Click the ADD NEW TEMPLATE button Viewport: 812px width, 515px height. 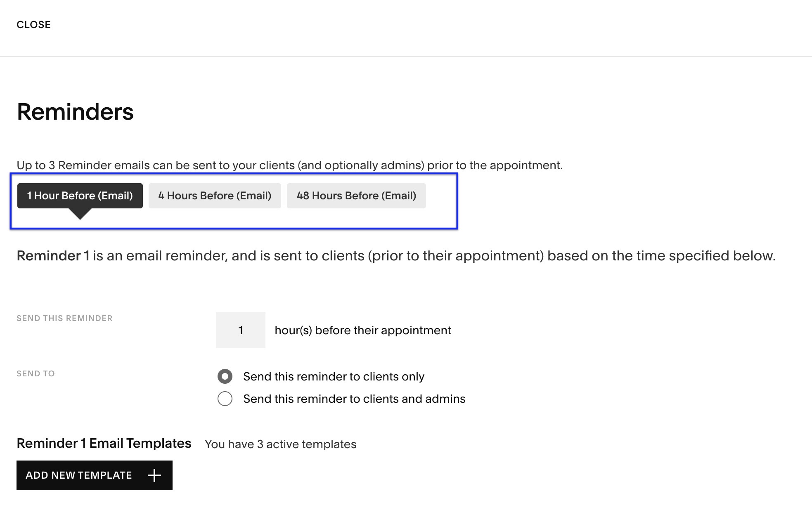[94, 475]
